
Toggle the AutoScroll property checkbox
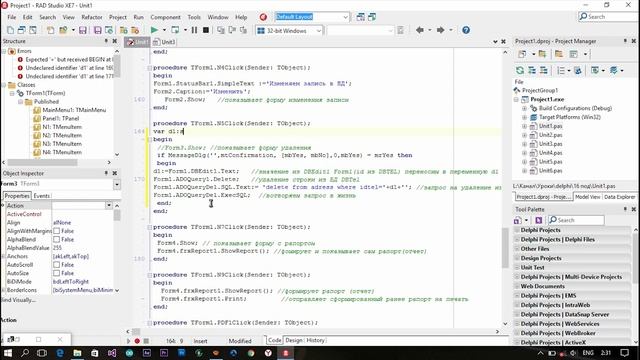coord(57,265)
